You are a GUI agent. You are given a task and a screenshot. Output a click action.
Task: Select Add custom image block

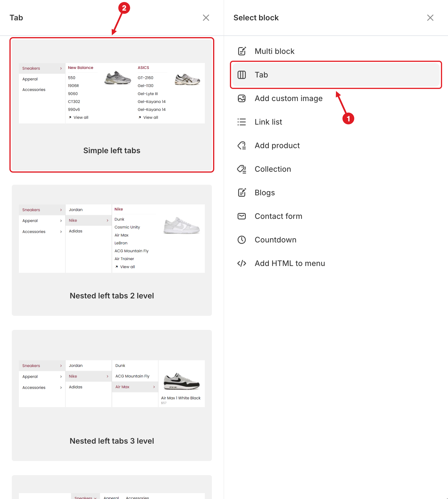point(336,98)
